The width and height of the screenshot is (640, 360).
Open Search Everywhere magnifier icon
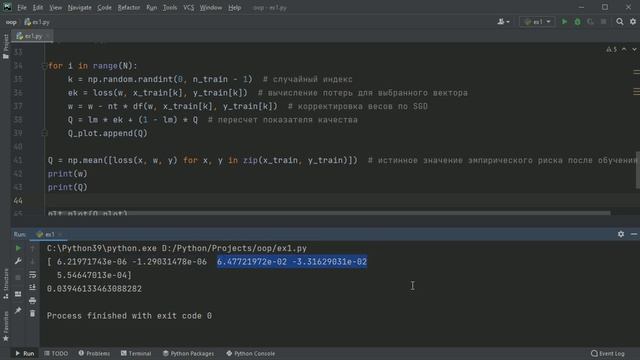(x=620, y=22)
